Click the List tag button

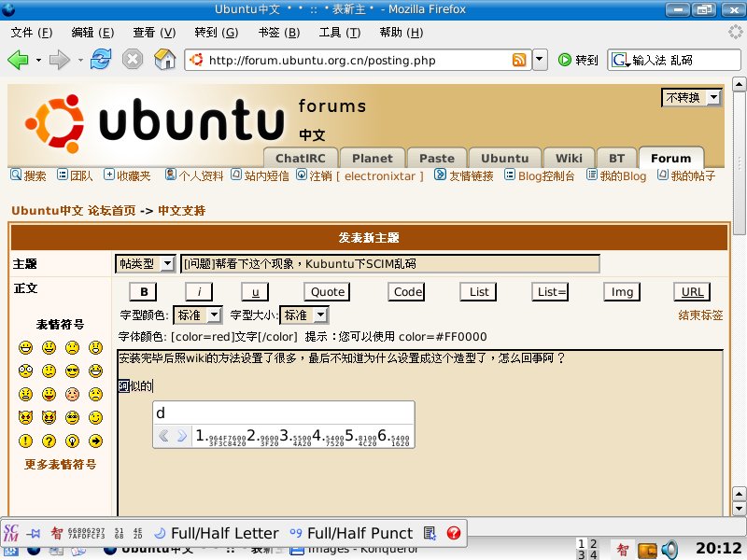tap(478, 292)
